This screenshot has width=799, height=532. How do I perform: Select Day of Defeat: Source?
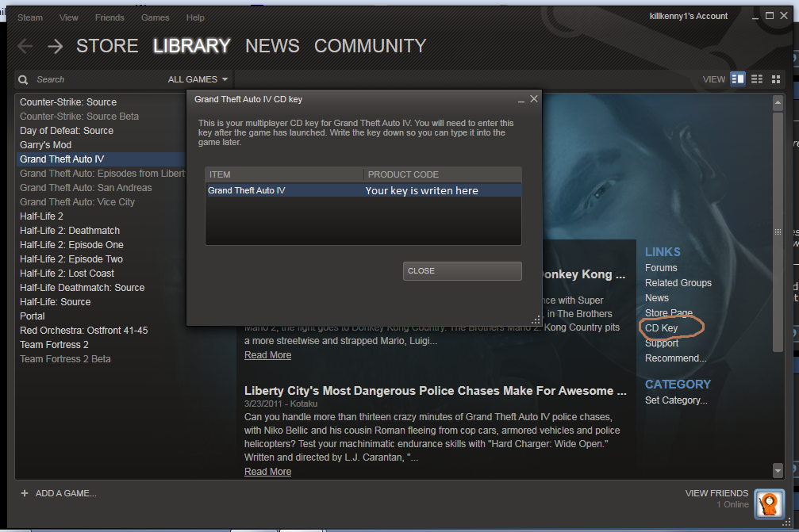[x=66, y=130]
